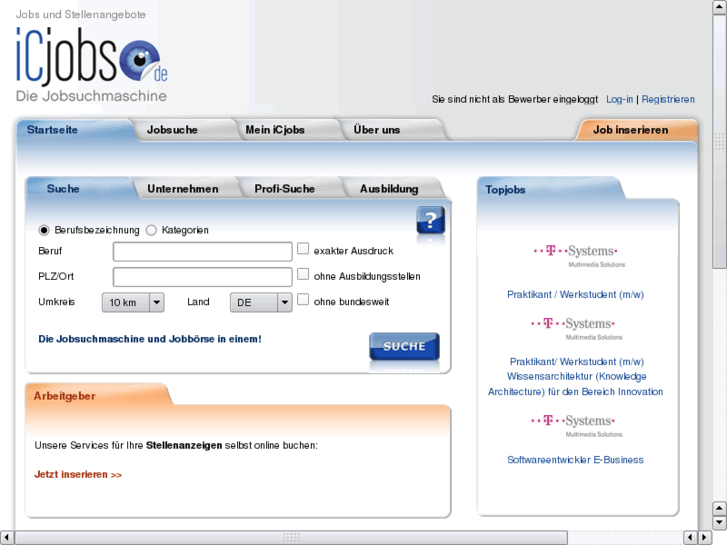Click the vertical scrollbar thumb
Viewport: 727px width, 545px height.
click(x=720, y=141)
